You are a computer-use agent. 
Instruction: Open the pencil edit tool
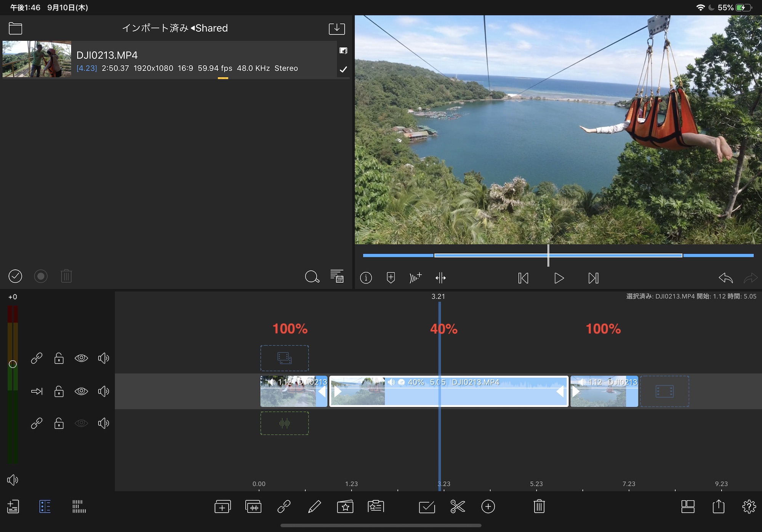[x=314, y=506]
